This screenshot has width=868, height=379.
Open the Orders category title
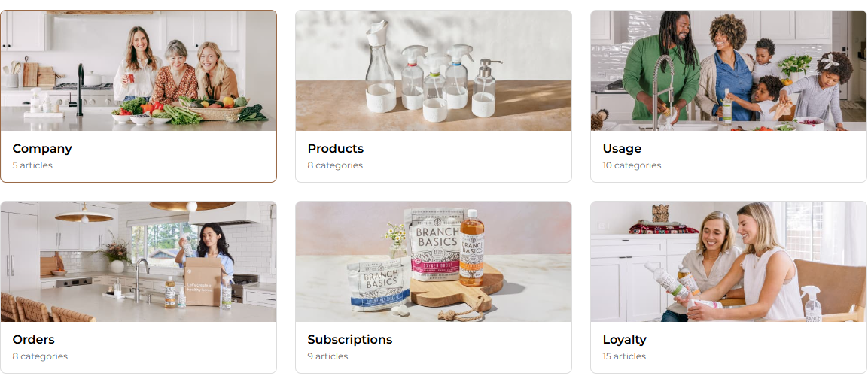34,340
